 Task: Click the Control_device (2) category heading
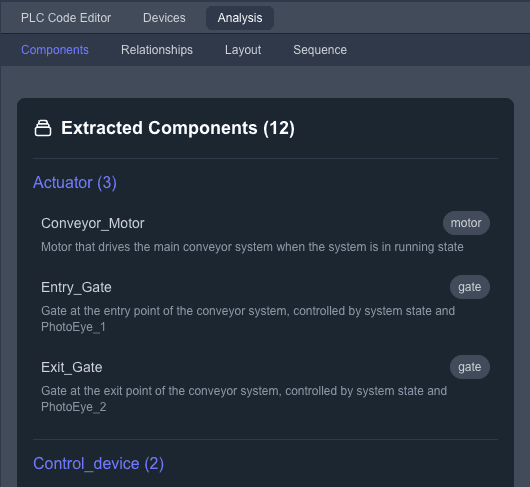point(98,463)
